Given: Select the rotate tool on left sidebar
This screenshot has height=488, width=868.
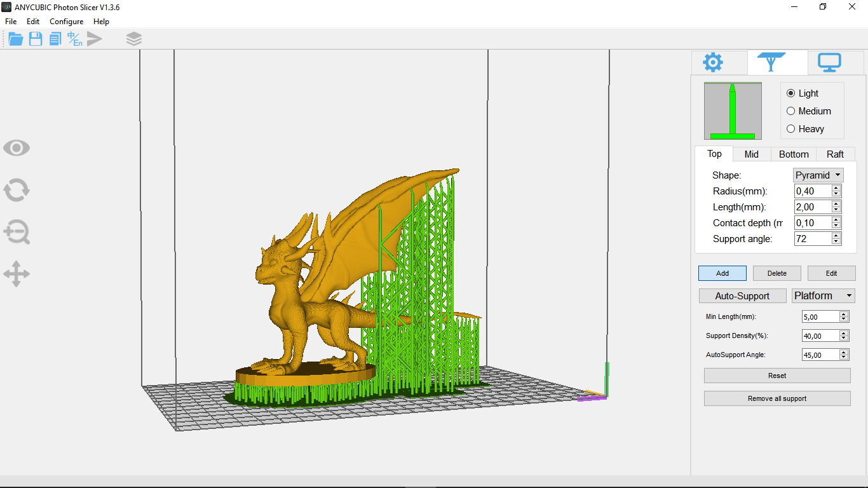Looking at the screenshot, I should coord(17,190).
